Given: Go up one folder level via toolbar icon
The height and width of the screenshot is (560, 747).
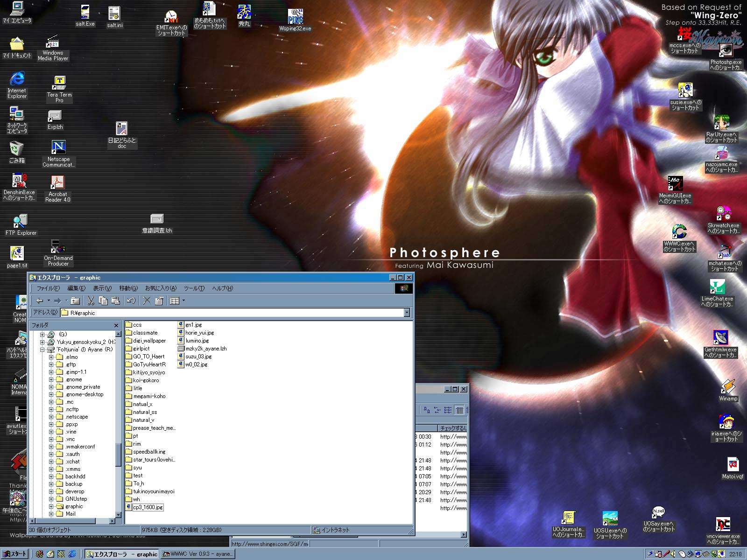Looking at the screenshot, I should (x=75, y=301).
